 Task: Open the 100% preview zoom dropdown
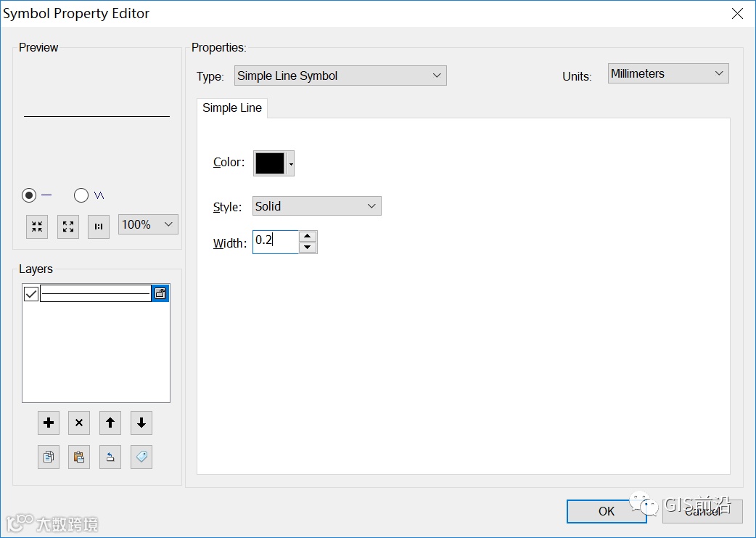pyautogui.click(x=148, y=224)
